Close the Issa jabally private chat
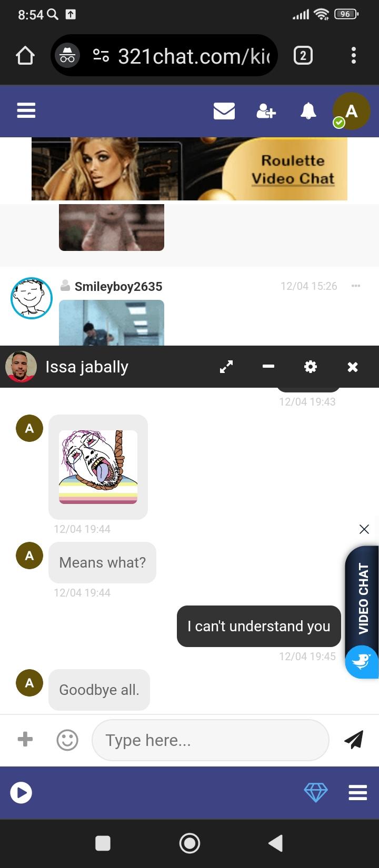The image size is (379, 868). coord(353,367)
